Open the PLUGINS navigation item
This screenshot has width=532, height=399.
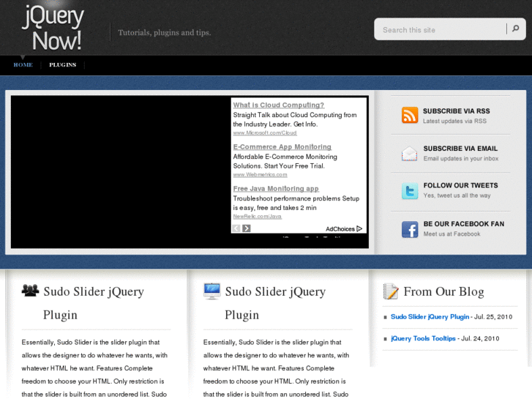(63, 64)
